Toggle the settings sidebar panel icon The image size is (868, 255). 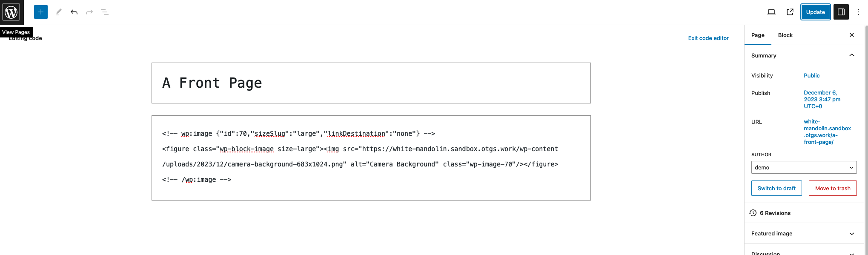[x=841, y=12]
